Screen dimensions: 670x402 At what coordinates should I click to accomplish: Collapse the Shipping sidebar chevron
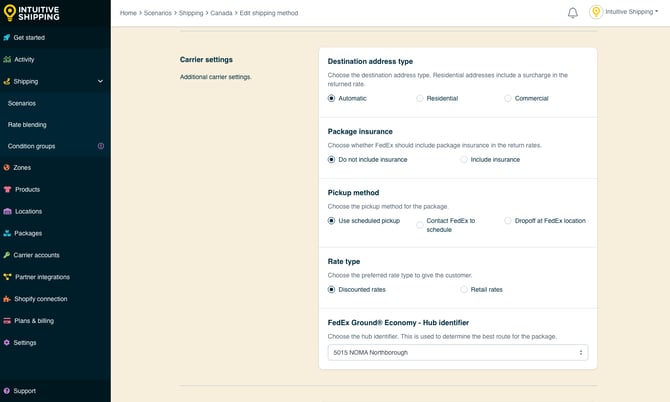click(100, 81)
